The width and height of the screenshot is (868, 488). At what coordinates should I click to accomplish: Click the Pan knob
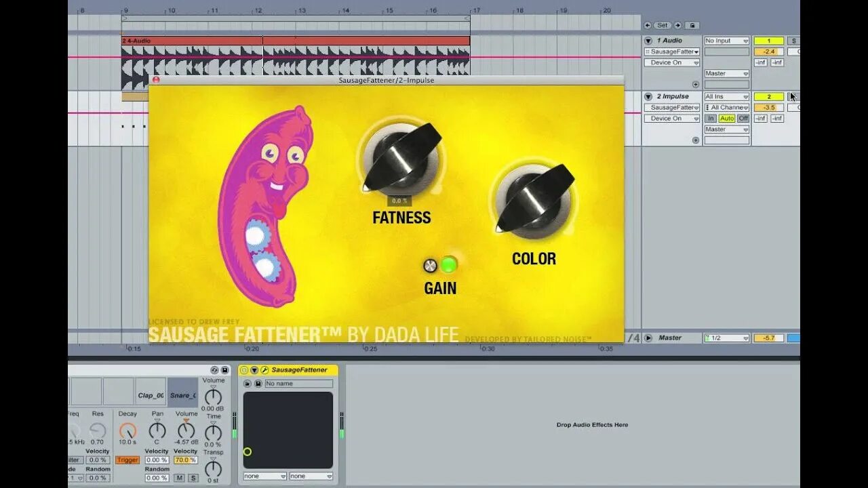click(x=157, y=430)
